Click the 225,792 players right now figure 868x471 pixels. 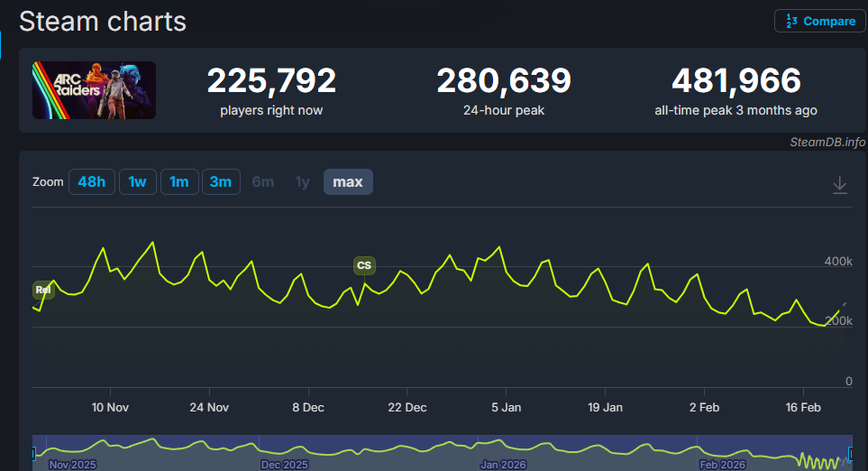pos(271,80)
